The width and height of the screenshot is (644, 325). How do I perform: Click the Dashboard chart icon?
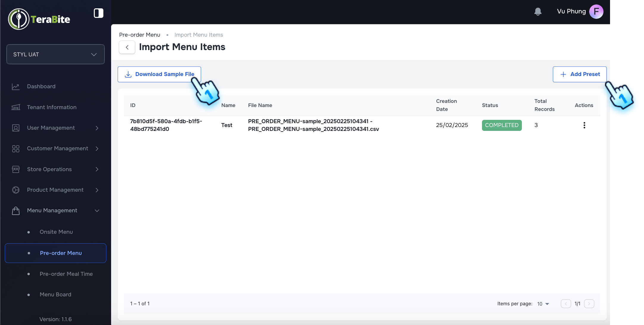[x=15, y=86]
